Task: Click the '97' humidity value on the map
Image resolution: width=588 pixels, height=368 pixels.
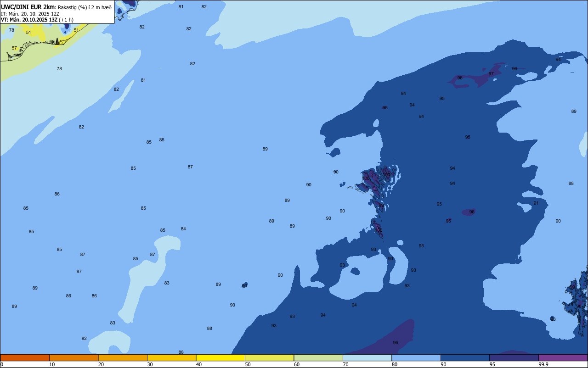Action: [x=491, y=74]
